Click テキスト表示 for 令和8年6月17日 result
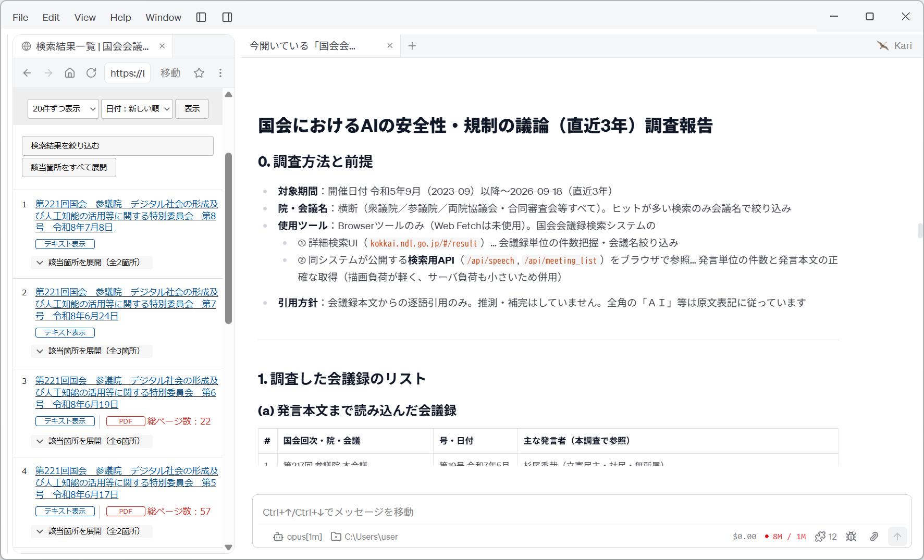Screen dimensions: 924x560 65,512
